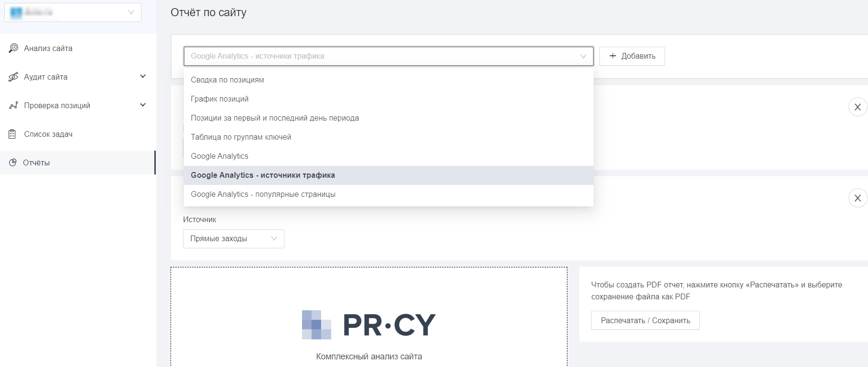Click the PR-CY logo in report preview
Screen dimensions: 868x367
point(369,325)
